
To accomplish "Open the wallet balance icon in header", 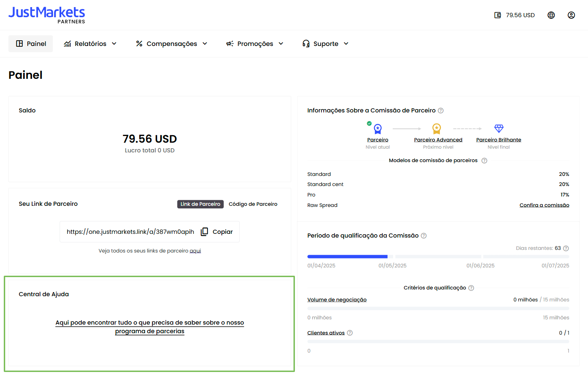I will 498,15.
